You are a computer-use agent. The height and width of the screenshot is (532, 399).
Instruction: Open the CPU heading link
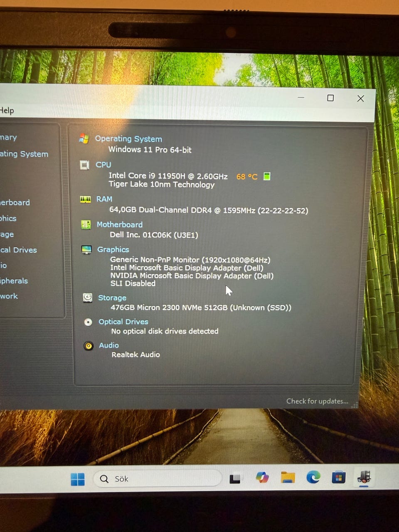[103, 165]
